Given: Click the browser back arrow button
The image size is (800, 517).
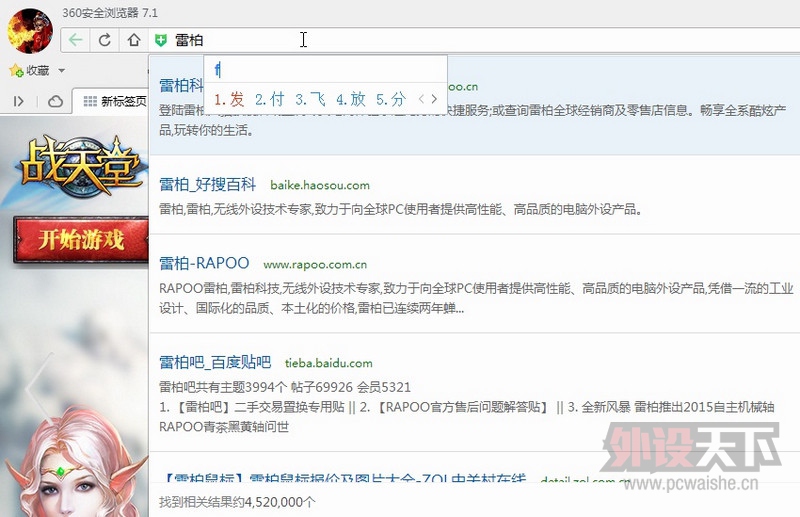Looking at the screenshot, I should point(76,40).
